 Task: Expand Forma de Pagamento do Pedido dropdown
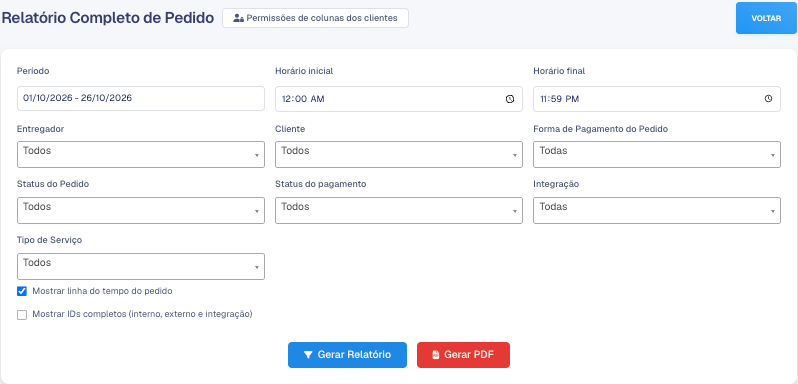657,155
